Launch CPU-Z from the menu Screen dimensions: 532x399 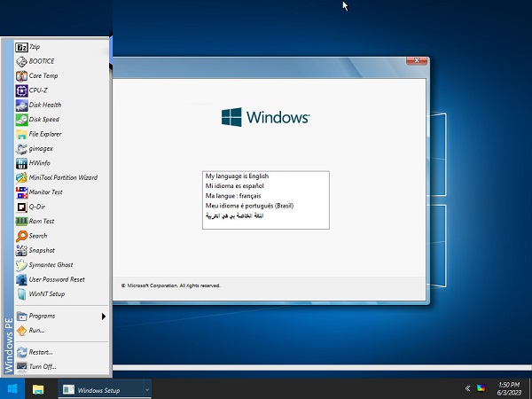click(x=38, y=90)
